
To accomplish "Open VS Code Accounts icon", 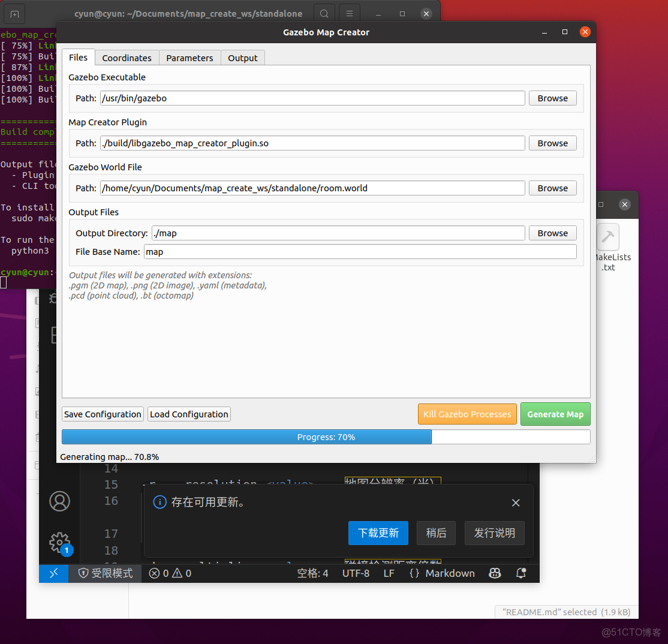I will click(x=59, y=501).
